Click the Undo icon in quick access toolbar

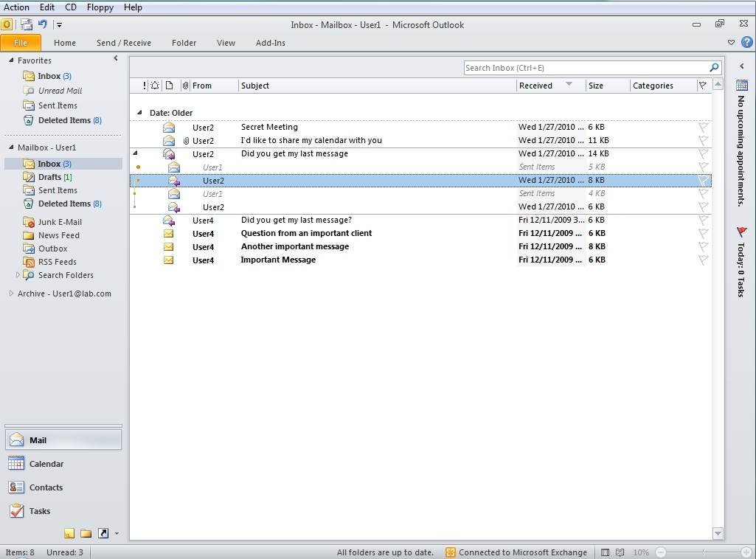[x=43, y=24]
